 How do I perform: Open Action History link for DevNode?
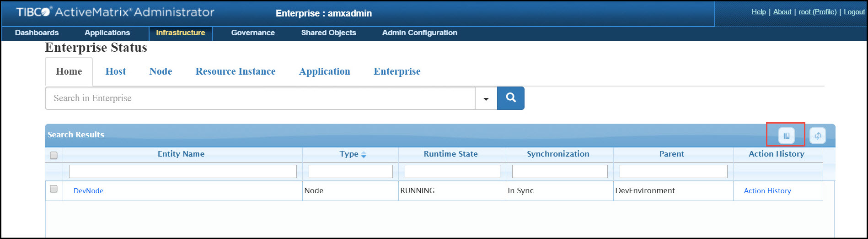(767, 191)
